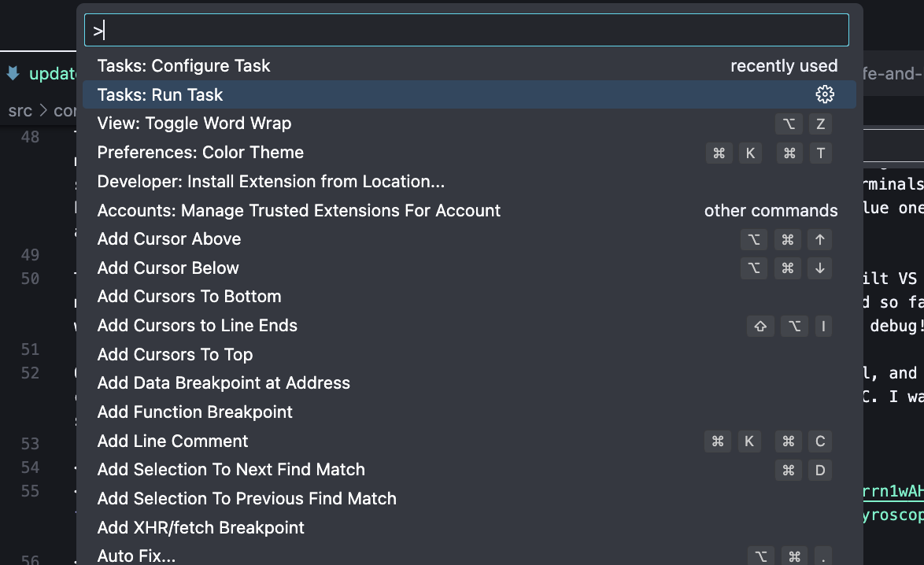Click the src breadcrumb segment

20,111
